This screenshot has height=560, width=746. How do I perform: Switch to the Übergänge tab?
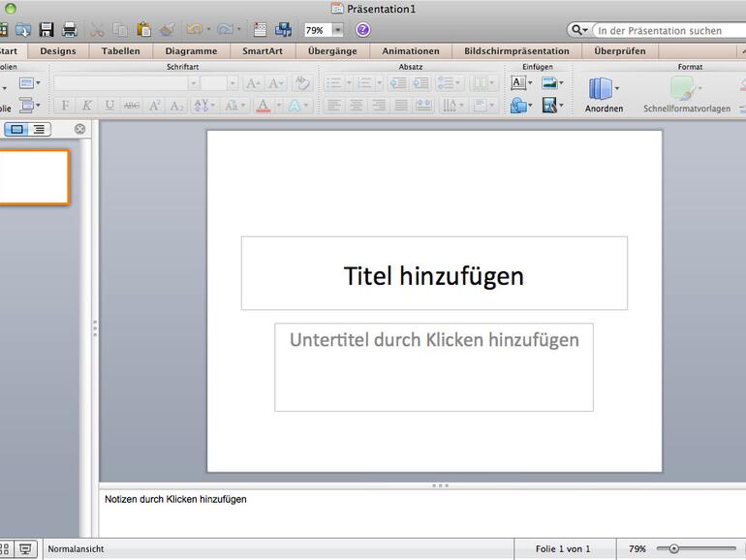coord(332,51)
